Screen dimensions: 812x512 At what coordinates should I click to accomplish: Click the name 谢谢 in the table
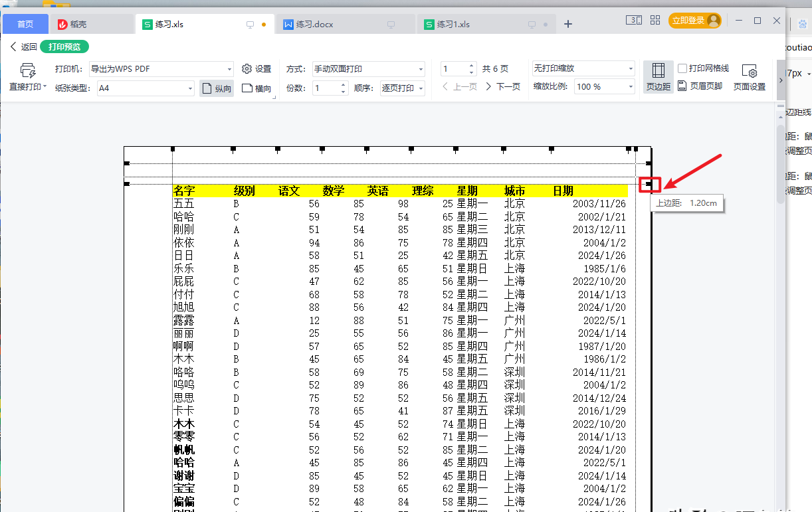(x=184, y=476)
